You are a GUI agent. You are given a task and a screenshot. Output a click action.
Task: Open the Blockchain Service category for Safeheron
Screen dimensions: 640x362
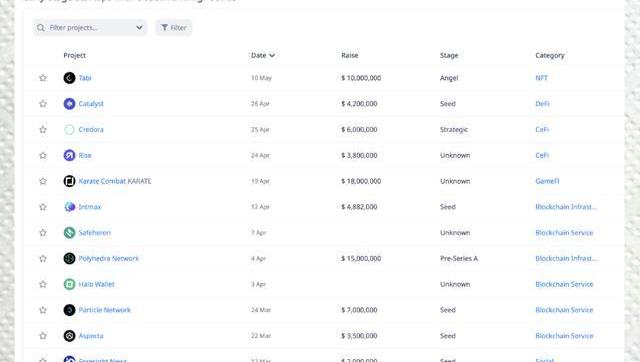564,233
